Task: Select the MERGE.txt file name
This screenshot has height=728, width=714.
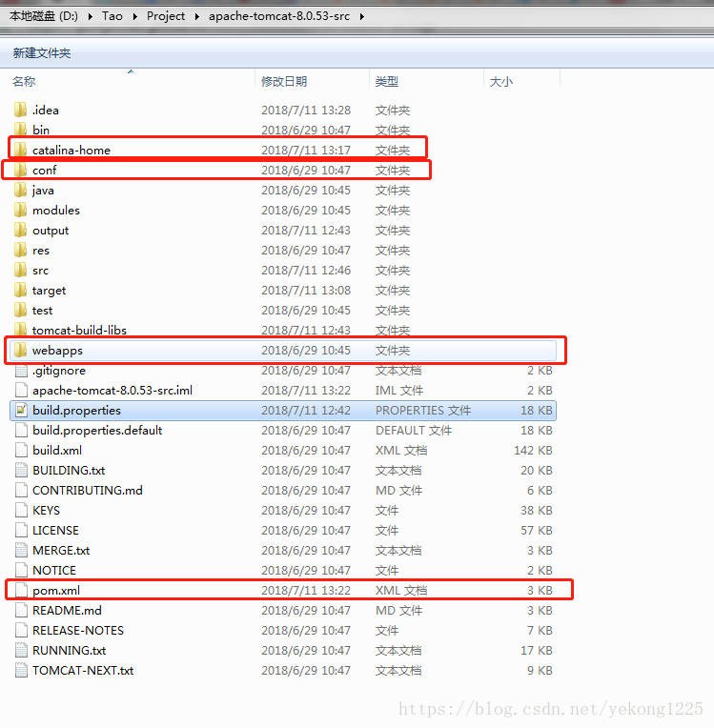Action: coord(61,550)
